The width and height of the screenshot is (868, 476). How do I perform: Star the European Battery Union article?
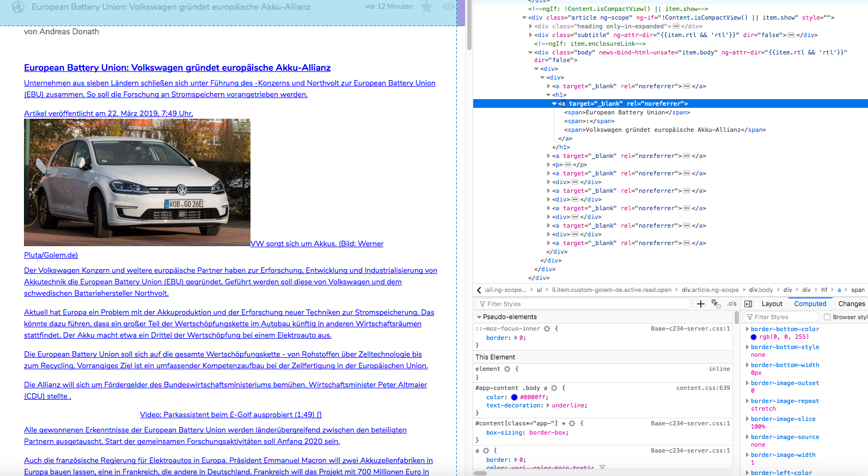427,7
